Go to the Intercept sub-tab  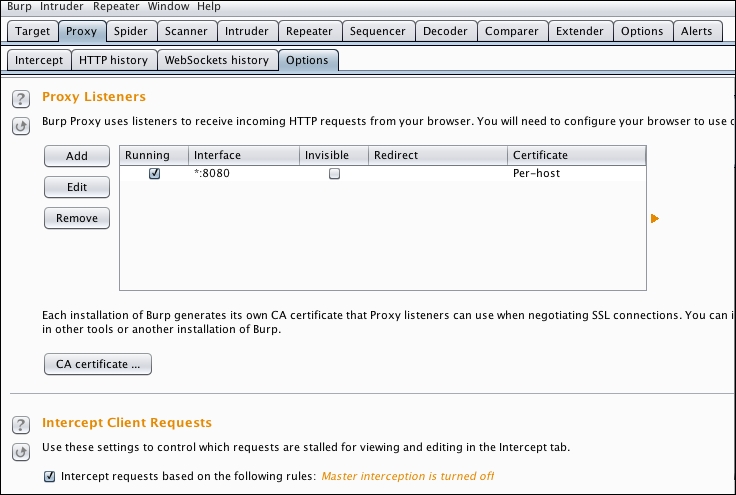pos(39,60)
